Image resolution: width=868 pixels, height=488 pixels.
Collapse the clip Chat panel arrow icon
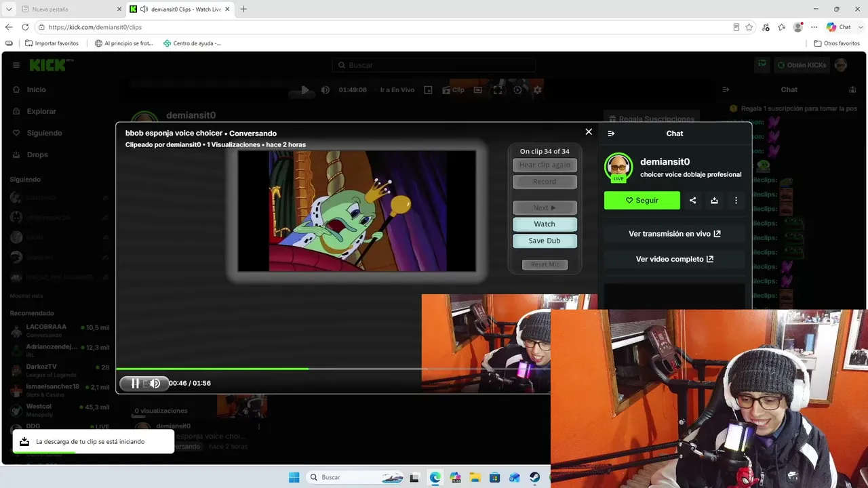click(611, 134)
